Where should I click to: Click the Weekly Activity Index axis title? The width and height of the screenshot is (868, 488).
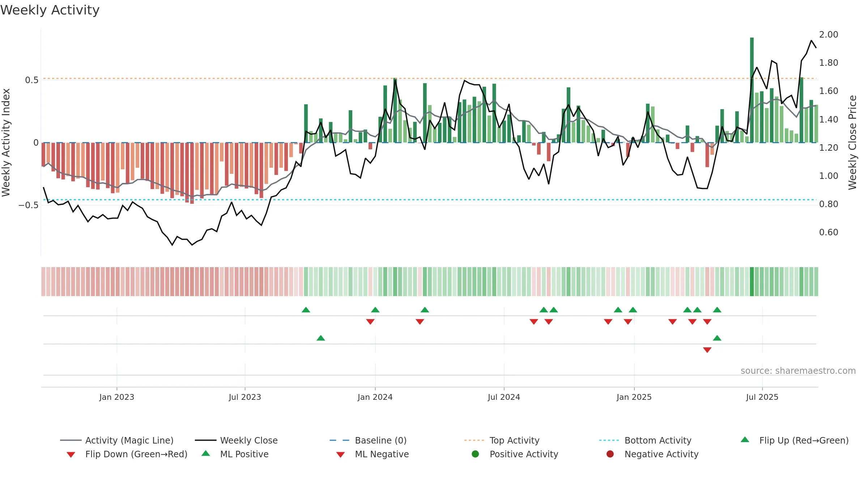tap(6, 142)
